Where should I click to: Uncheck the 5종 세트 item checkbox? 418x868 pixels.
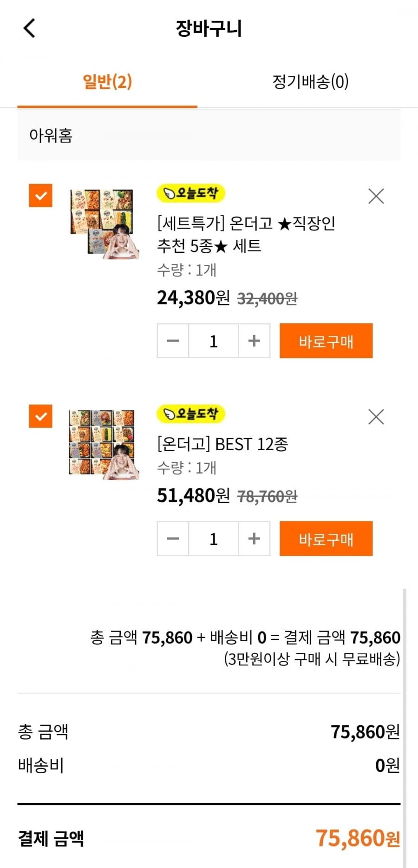[41, 196]
